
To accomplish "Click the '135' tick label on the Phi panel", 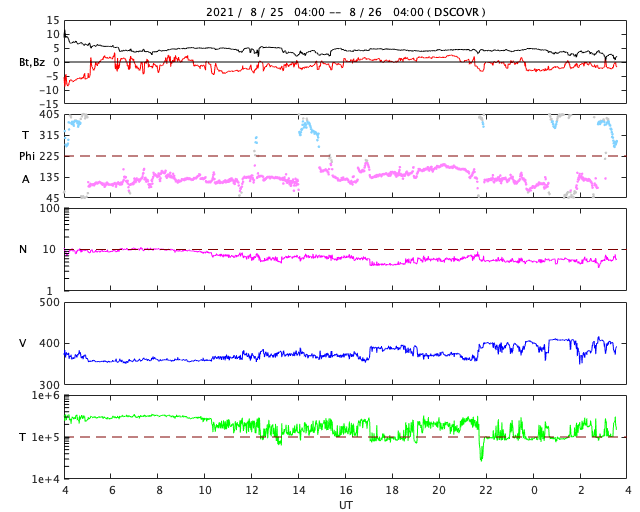I will tap(49, 177).
